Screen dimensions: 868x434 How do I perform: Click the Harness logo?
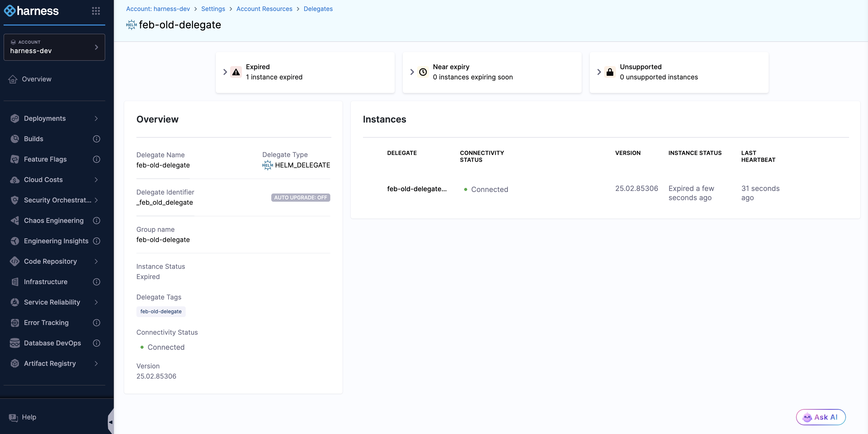31,11
